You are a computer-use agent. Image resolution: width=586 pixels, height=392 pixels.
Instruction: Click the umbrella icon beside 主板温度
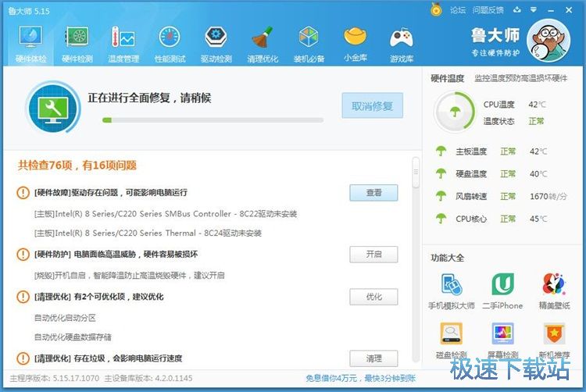(441, 151)
